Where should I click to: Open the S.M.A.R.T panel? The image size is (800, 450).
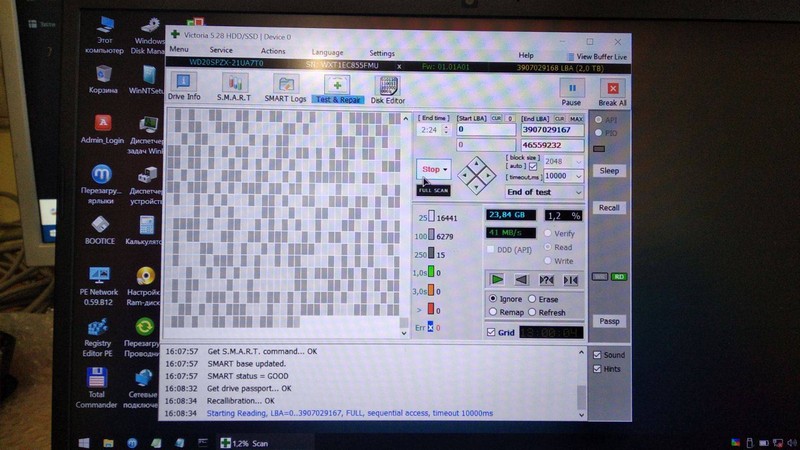(x=234, y=88)
